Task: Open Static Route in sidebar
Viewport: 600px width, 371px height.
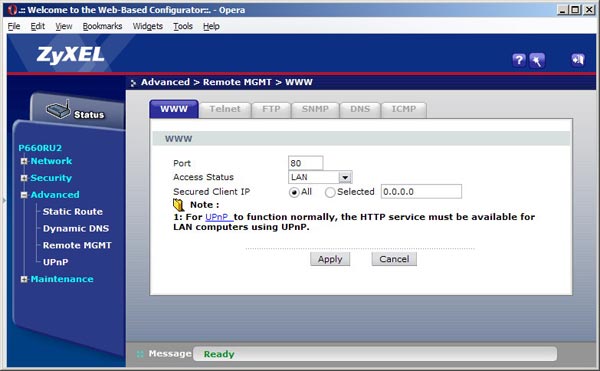Action: point(73,212)
